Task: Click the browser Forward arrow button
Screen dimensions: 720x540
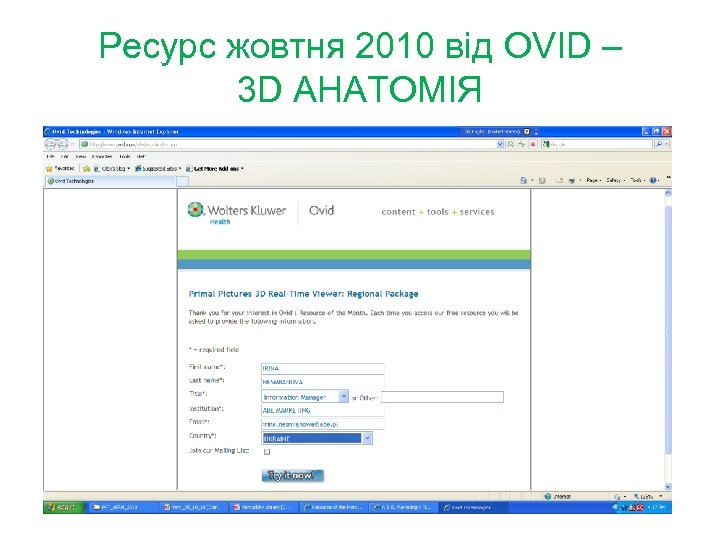Action: [62, 144]
